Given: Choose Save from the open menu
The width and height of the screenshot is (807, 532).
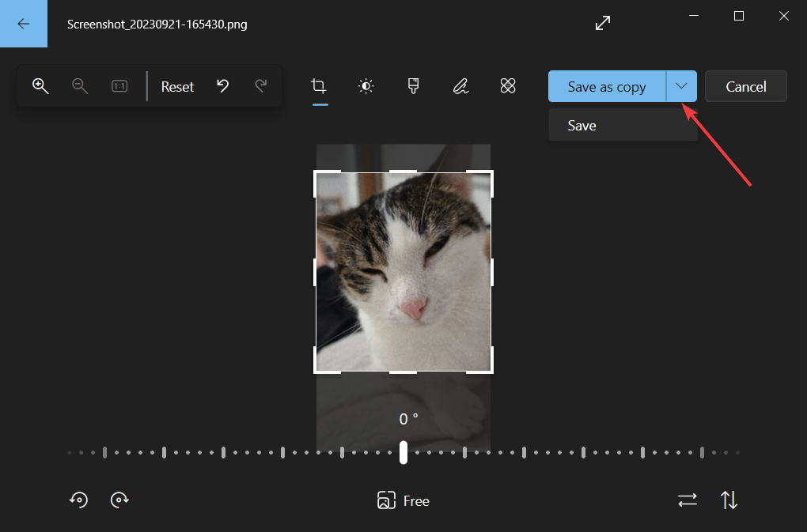Looking at the screenshot, I should tap(582, 125).
